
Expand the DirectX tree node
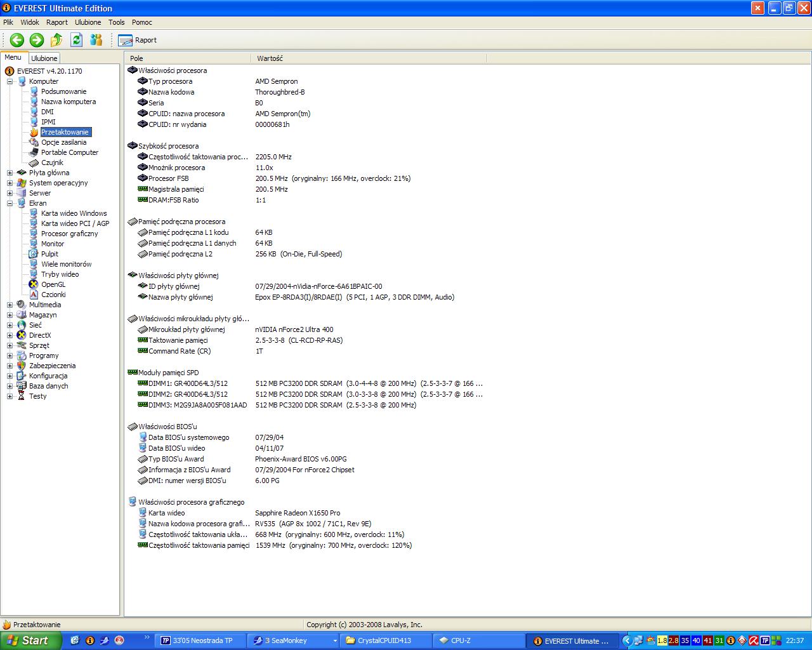pyautogui.click(x=10, y=335)
